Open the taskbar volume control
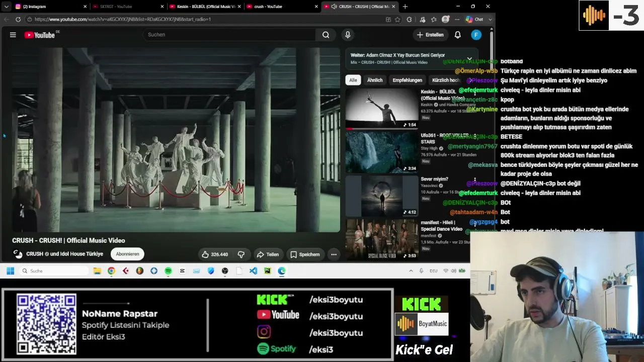Viewport: 644px width, 362px height. tap(454, 270)
